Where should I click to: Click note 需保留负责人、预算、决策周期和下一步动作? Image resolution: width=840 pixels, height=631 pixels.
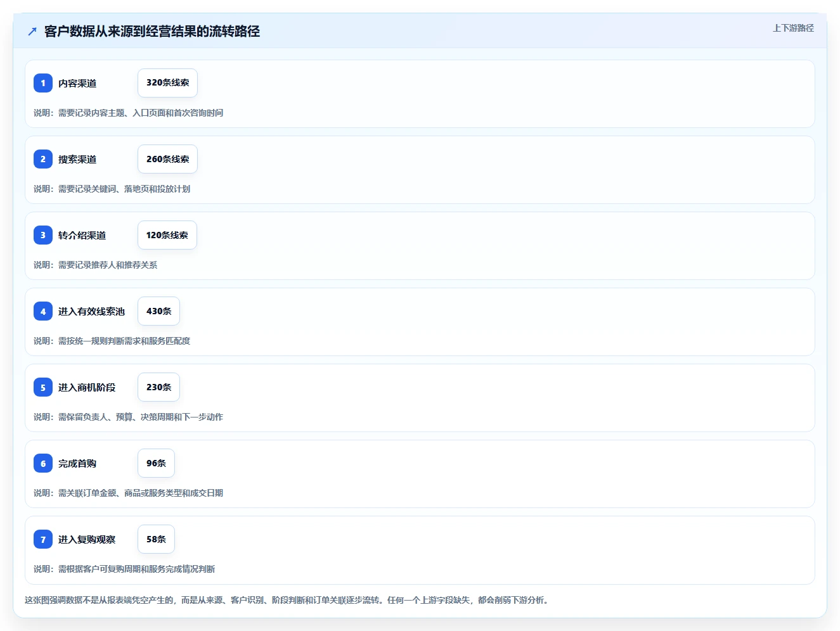141,417
